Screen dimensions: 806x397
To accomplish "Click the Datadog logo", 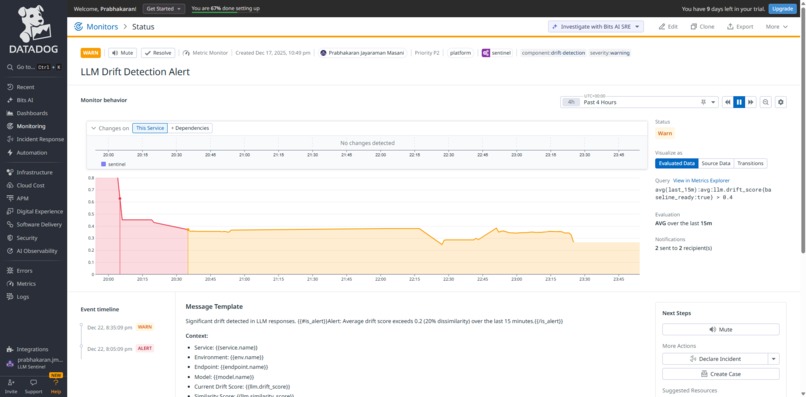I will 33,30.
